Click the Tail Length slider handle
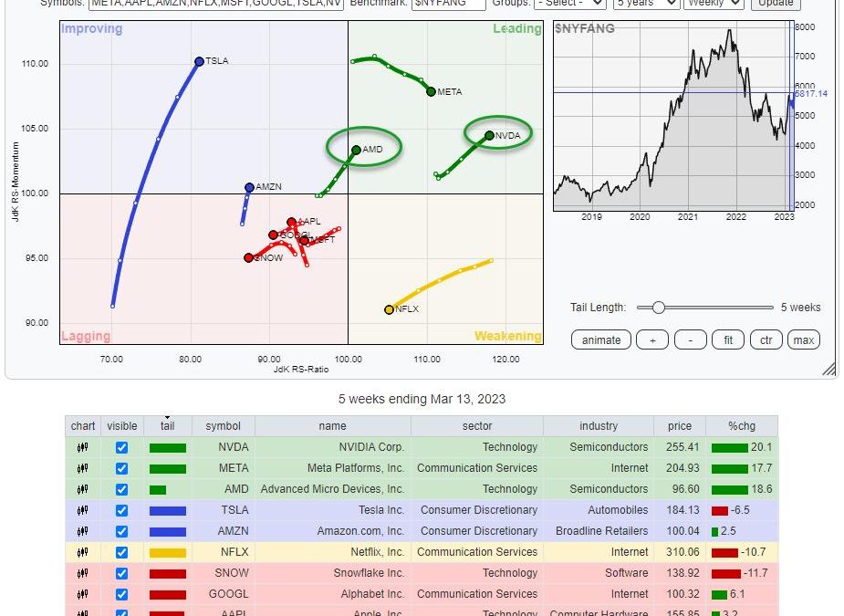This screenshot has width=844, height=616. [x=658, y=308]
